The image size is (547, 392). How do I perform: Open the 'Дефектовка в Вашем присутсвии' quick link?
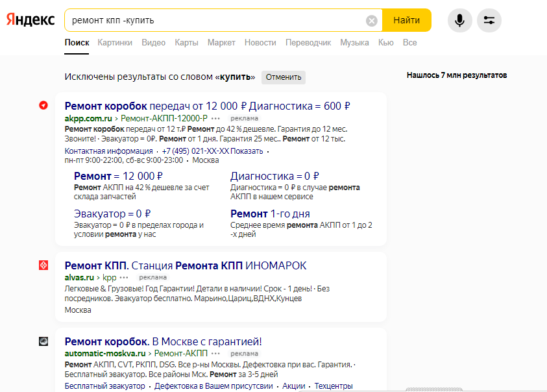[213, 386]
